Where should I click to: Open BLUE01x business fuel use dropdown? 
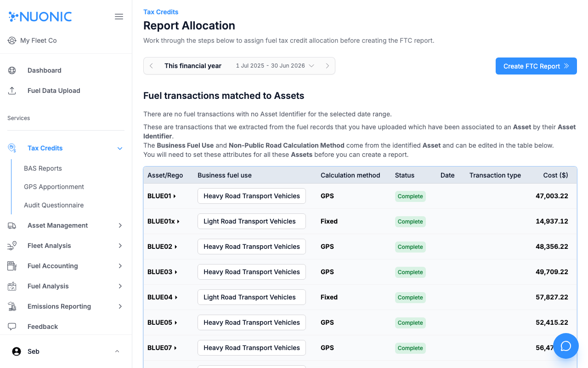click(252, 221)
